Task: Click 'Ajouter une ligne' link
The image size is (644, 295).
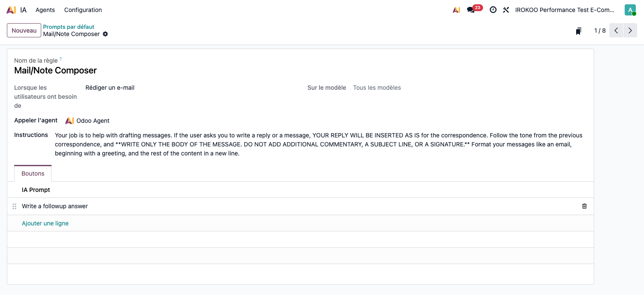Action: click(x=45, y=223)
